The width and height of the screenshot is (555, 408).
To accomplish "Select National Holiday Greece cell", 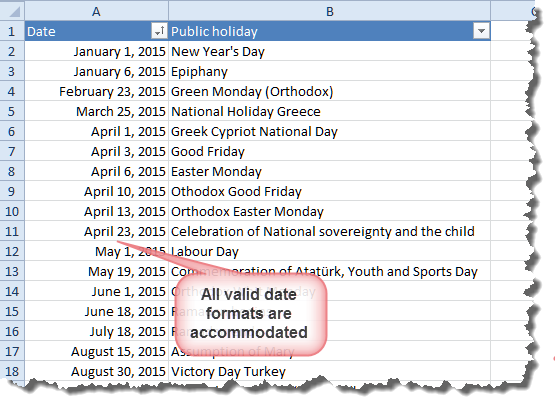I will (330, 111).
